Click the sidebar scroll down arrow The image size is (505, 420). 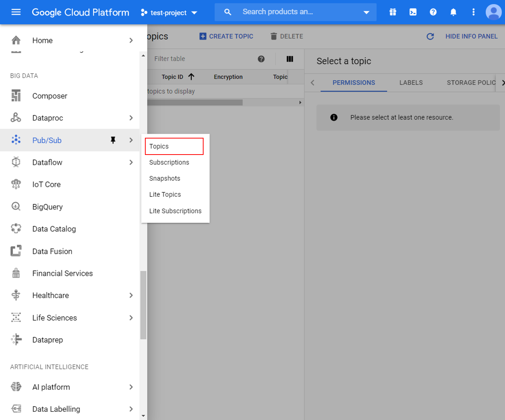pos(143,416)
